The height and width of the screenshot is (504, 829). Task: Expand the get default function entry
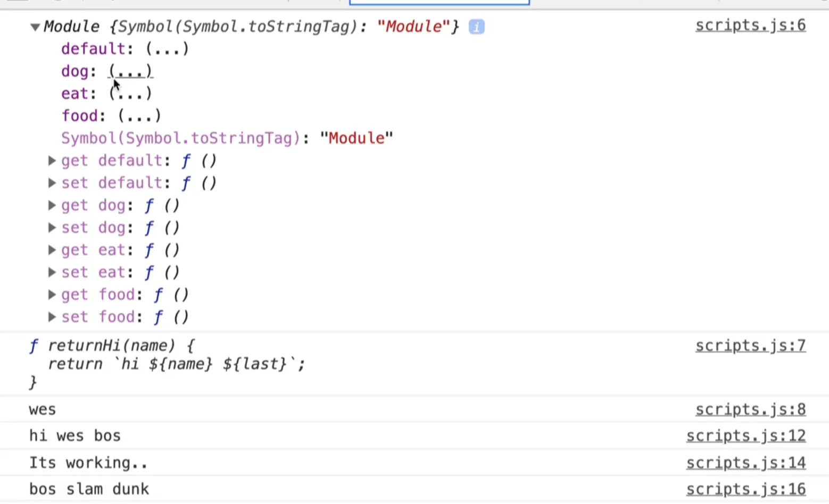coord(51,160)
